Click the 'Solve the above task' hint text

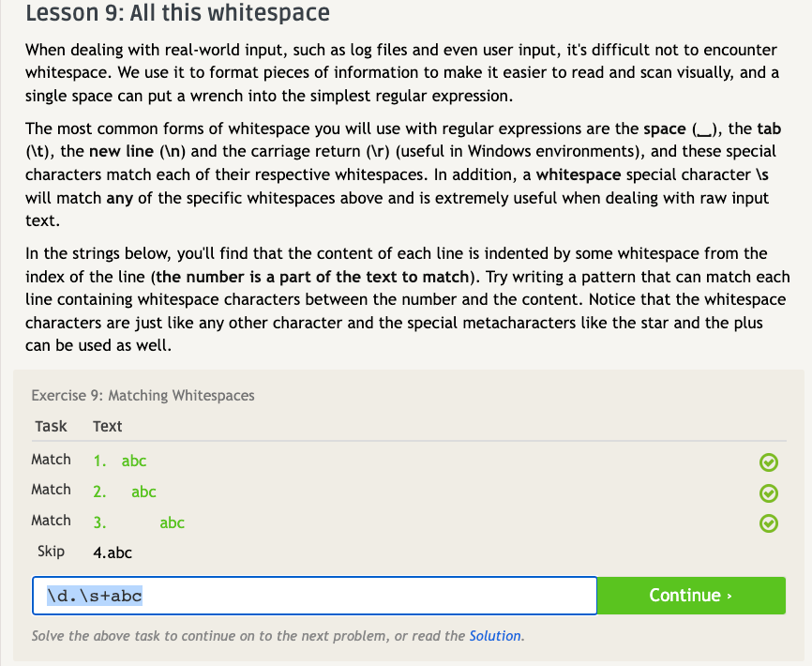(248, 636)
